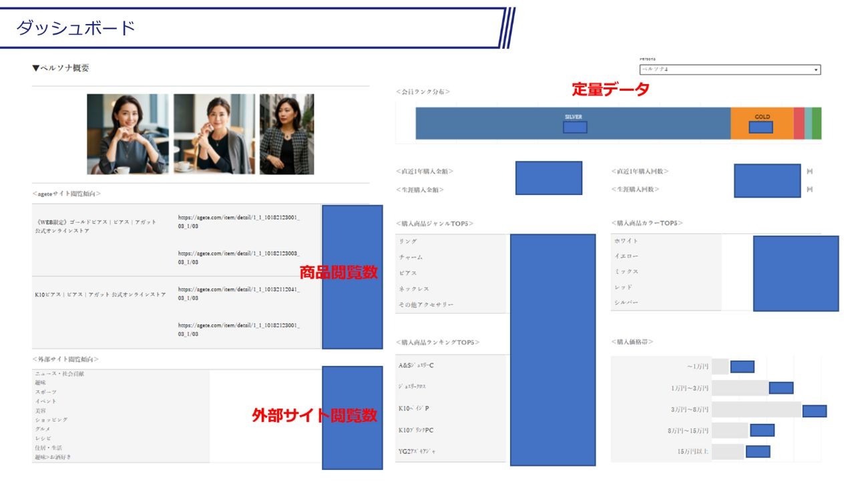This screenshot has height=484, width=868.
Task: Click the dropdown arrow of the persona selector
Action: point(816,70)
